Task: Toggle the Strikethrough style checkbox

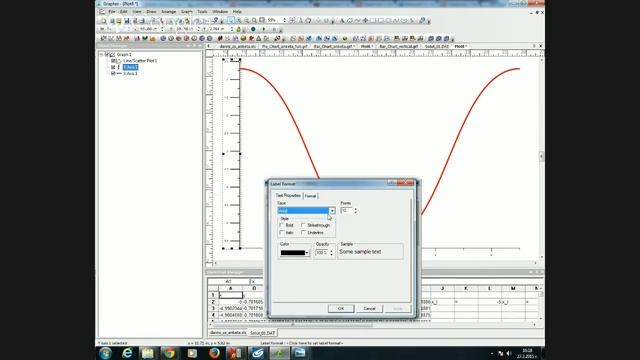Action: point(303,225)
